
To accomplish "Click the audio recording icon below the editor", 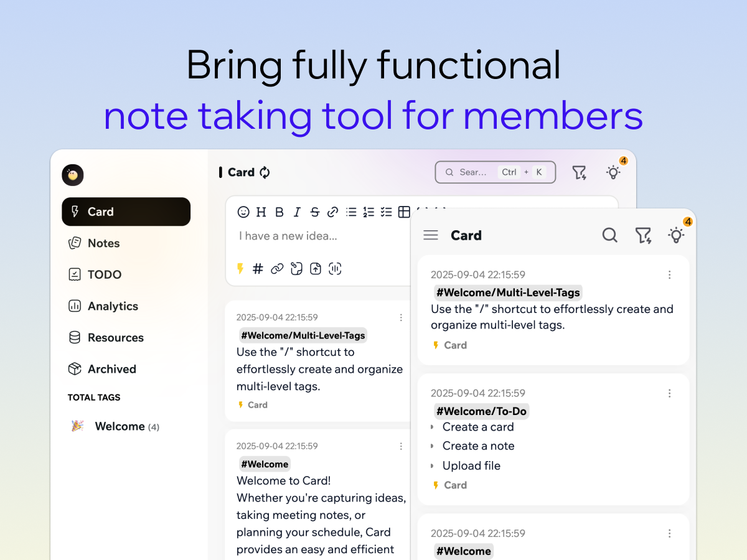I will (x=335, y=269).
